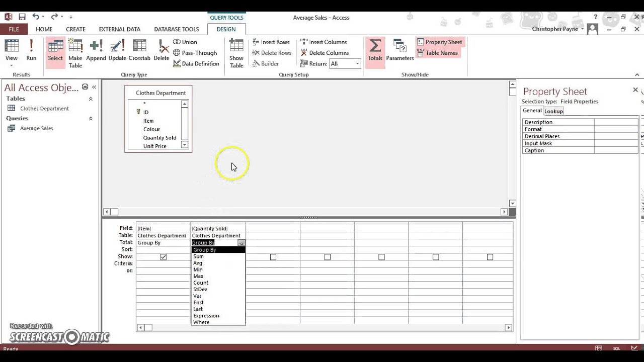
Task: Click Insert Rows in Query Setup
Action: 271,42
